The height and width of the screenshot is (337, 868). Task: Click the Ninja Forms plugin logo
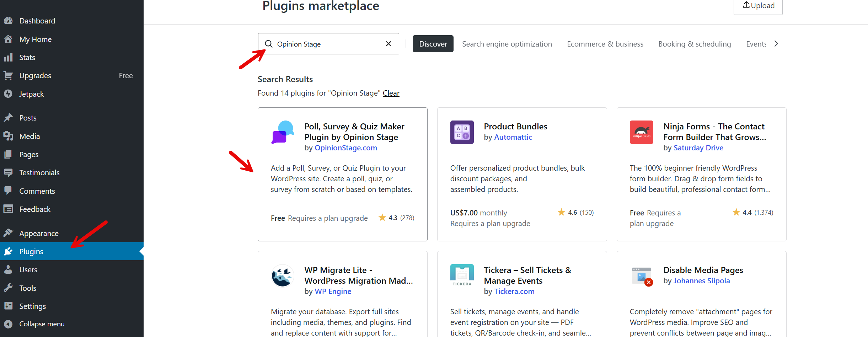[x=641, y=132]
